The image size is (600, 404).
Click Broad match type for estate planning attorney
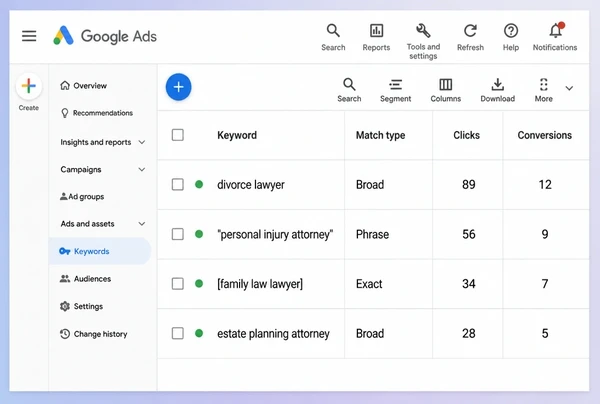[370, 333]
